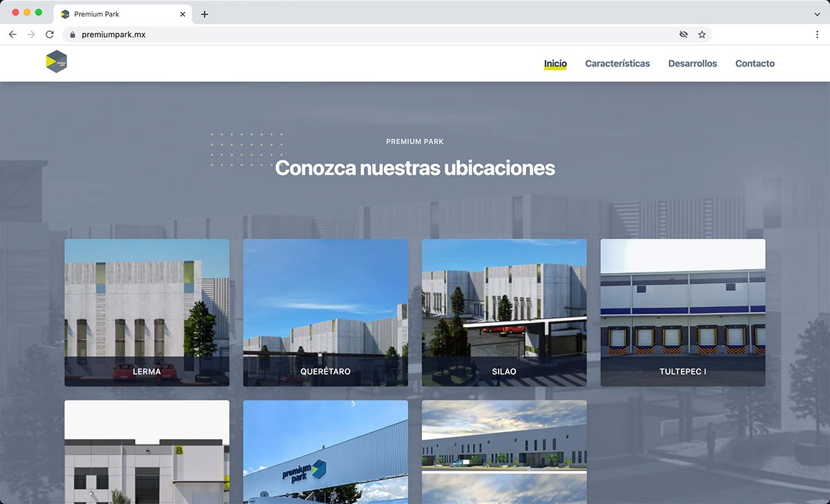The image size is (830, 504).
Task: Go back with the browser back arrow
Action: (12, 35)
